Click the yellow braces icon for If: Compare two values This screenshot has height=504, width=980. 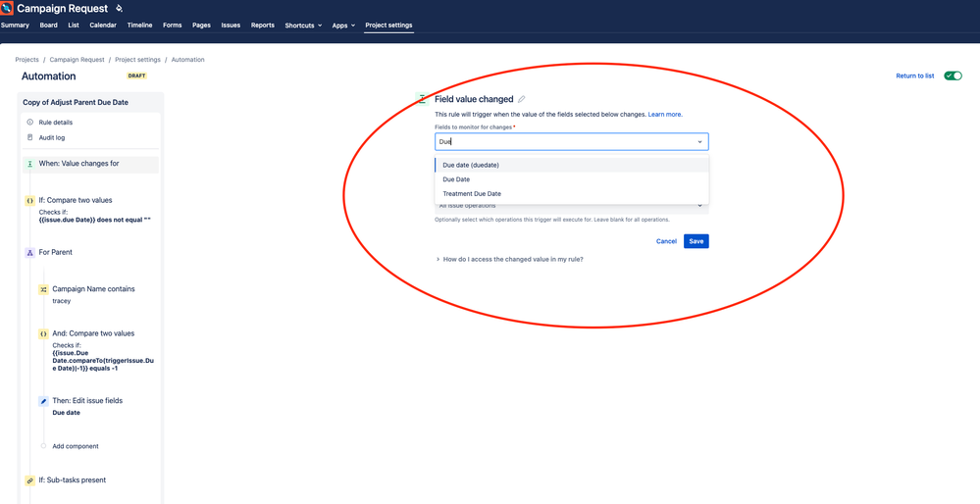(x=30, y=200)
